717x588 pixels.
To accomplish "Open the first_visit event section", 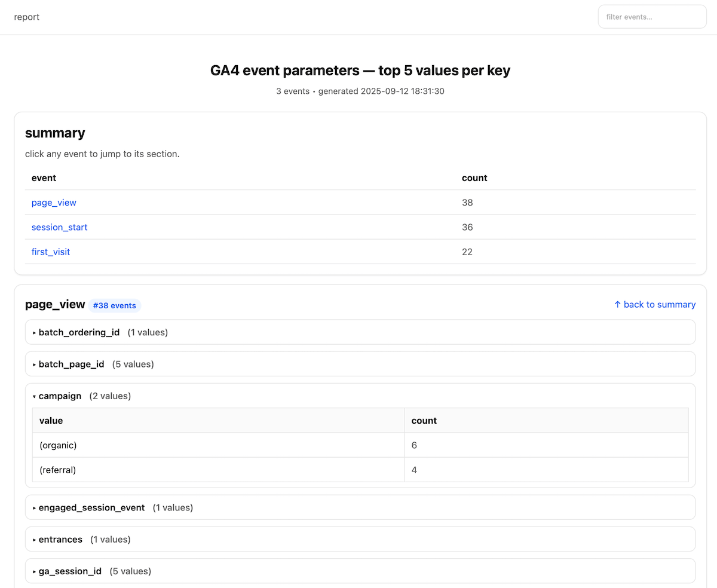I will 50,252.
